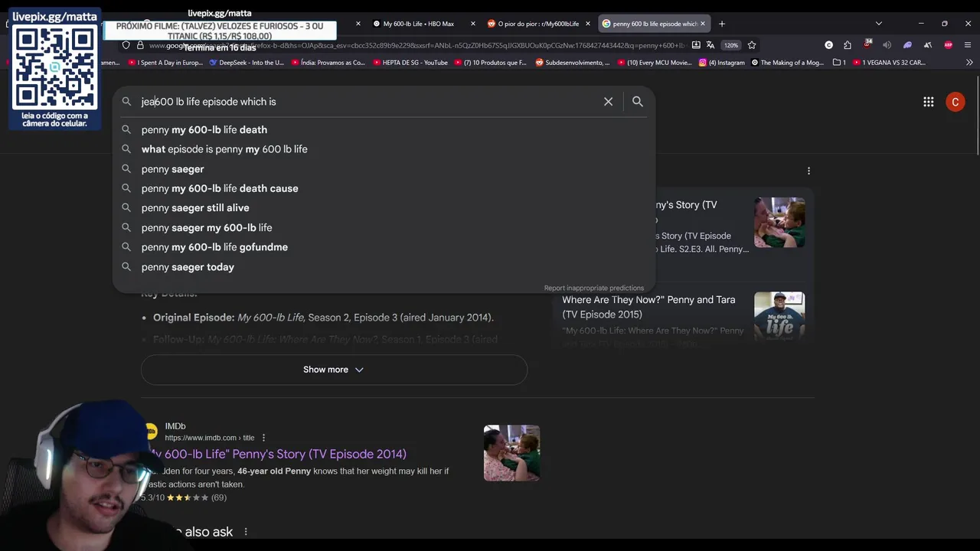
Task: Select suggestion 'penny saeger still alive'
Action: pos(384,207)
